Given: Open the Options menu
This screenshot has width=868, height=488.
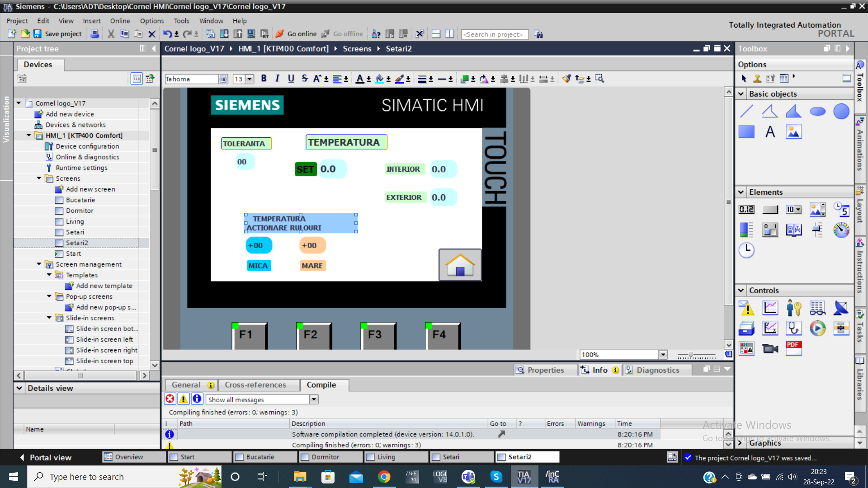Looking at the screenshot, I should tap(151, 21).
